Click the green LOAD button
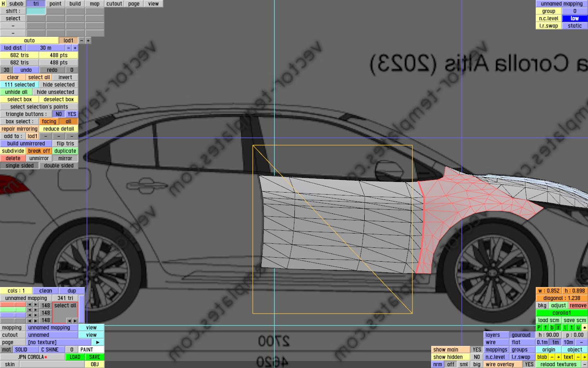The height and width of the screenshot is (368, 588). (75, 357)
